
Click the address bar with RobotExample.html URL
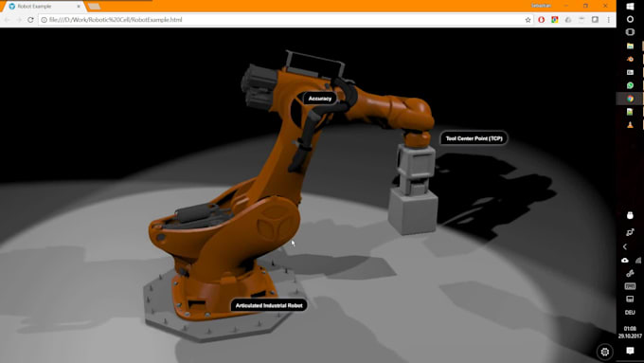(x=283, y=20)
